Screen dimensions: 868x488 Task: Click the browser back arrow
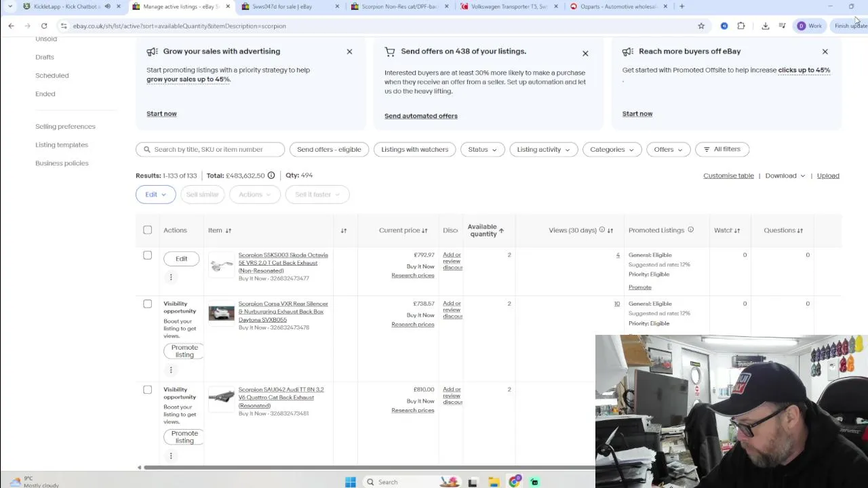coord(11,26)
